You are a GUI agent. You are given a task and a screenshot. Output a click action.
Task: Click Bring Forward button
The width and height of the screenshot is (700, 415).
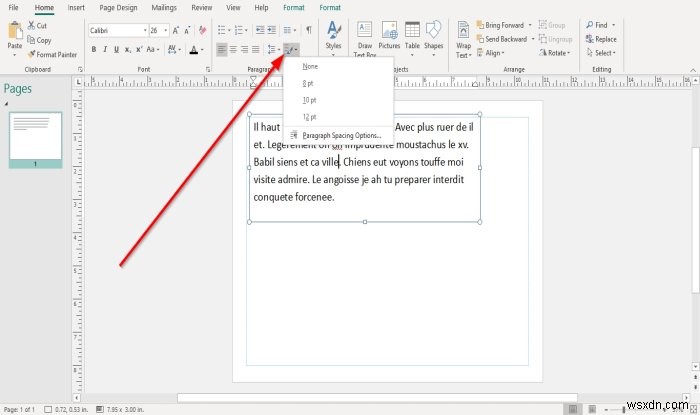click(500, 25)
